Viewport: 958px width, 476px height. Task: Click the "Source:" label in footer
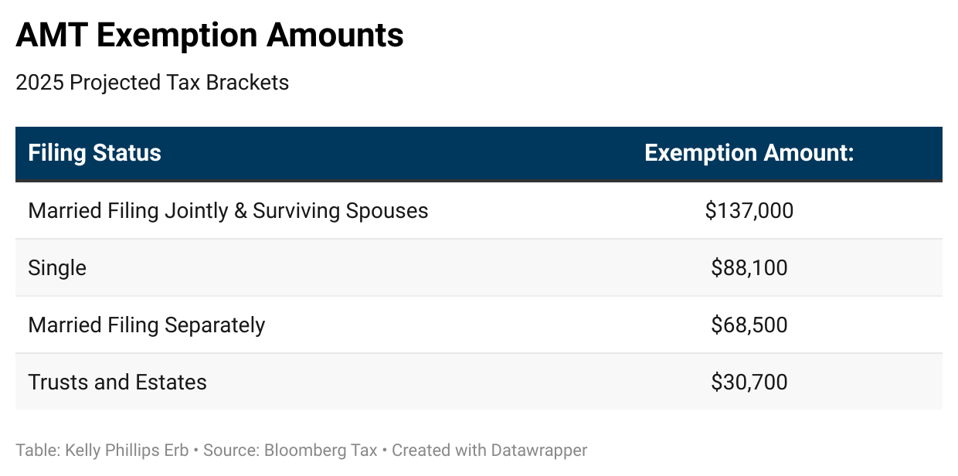(231, 450)
